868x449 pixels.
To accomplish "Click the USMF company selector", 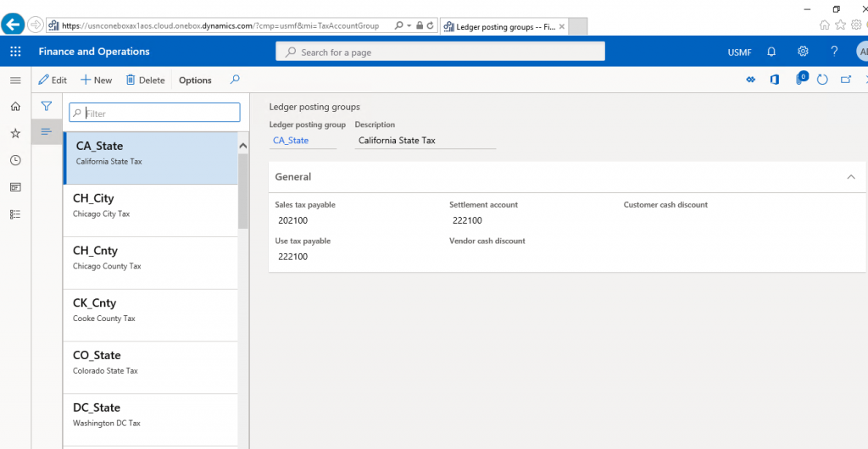I will (x=739, y=52).
